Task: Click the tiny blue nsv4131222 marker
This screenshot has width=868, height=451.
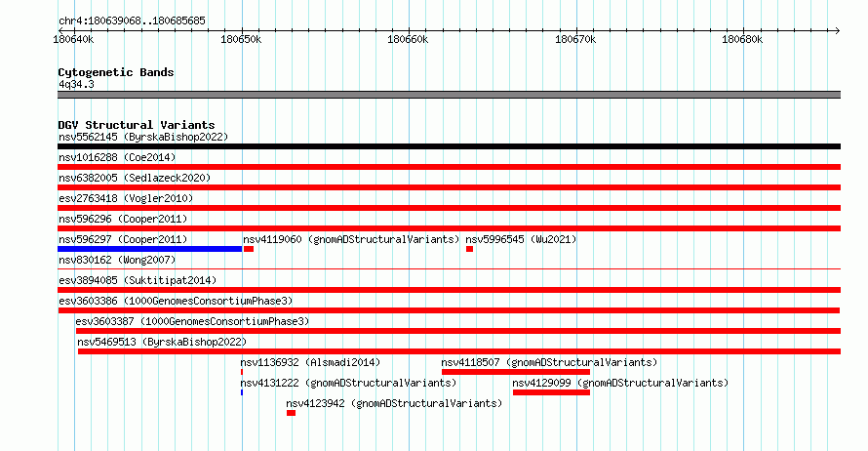Action: (x=242, y=392)
